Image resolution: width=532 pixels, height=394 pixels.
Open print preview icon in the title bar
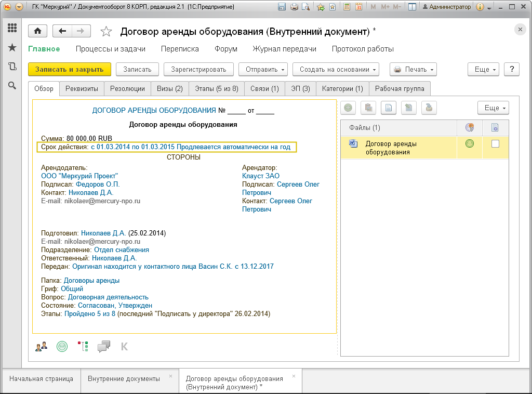coord(305,7)
